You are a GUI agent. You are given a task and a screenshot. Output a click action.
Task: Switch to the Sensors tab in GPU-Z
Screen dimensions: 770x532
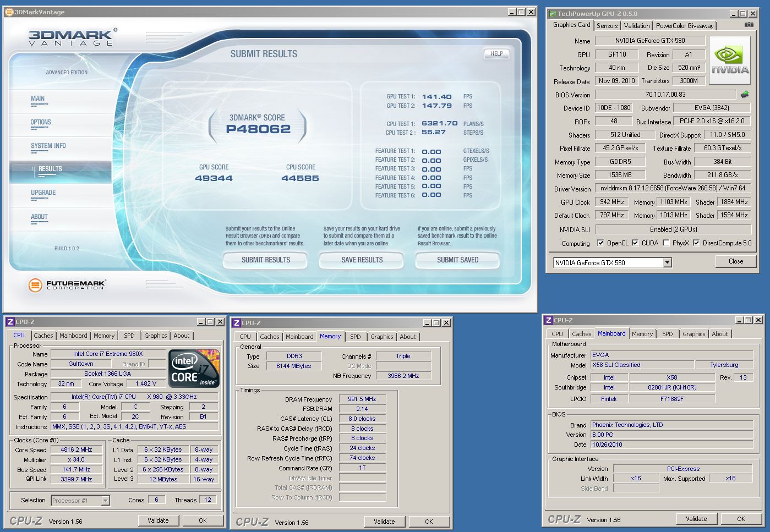(607, 26)
